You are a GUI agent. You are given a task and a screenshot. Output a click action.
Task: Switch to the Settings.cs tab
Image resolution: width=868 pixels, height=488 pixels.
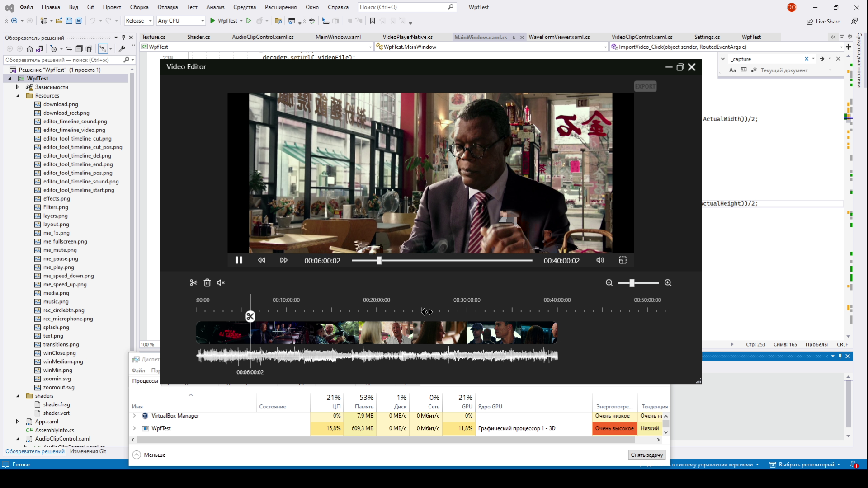point(707,37)
